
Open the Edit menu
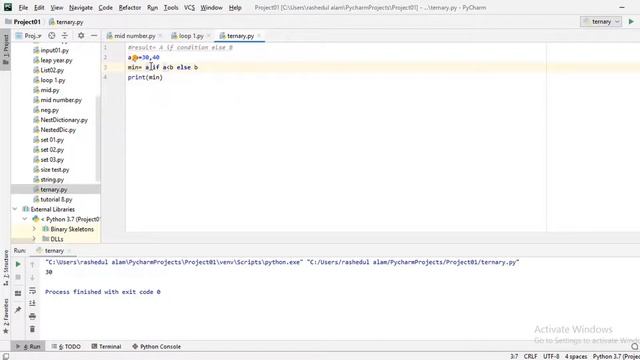pos(39,8)
